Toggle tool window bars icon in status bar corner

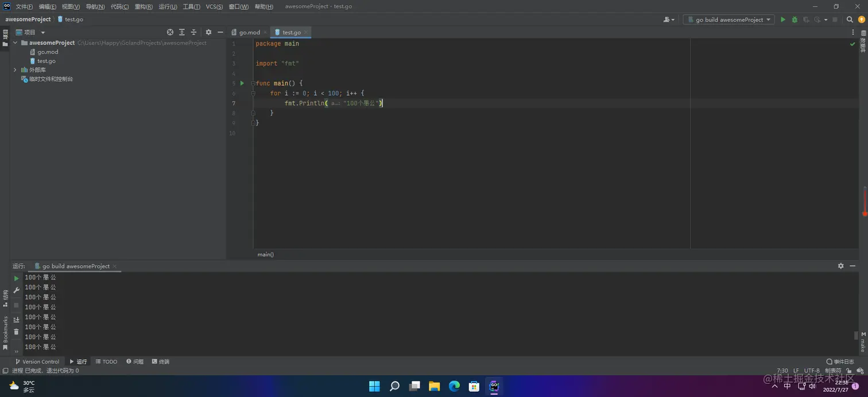(5, 371)
